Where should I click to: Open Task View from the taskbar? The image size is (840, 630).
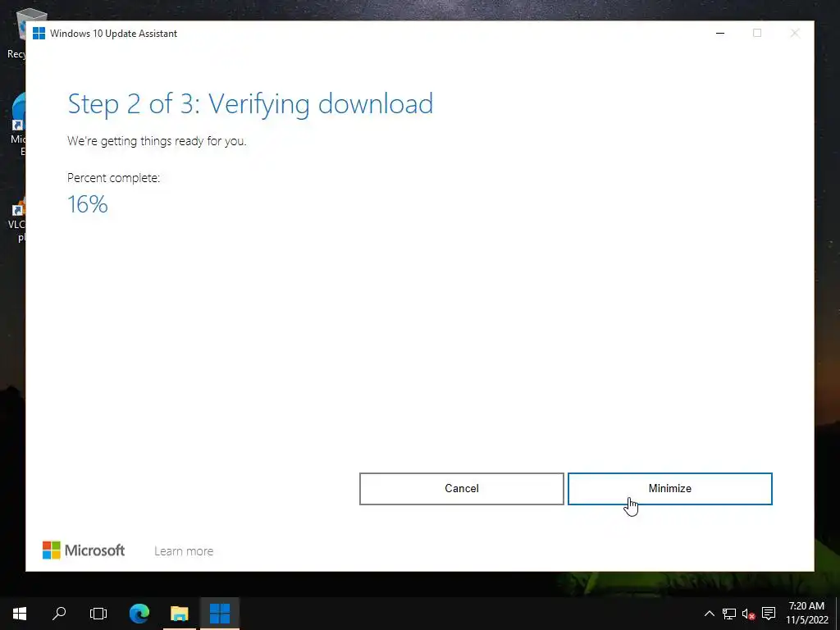tap(98, 614)
